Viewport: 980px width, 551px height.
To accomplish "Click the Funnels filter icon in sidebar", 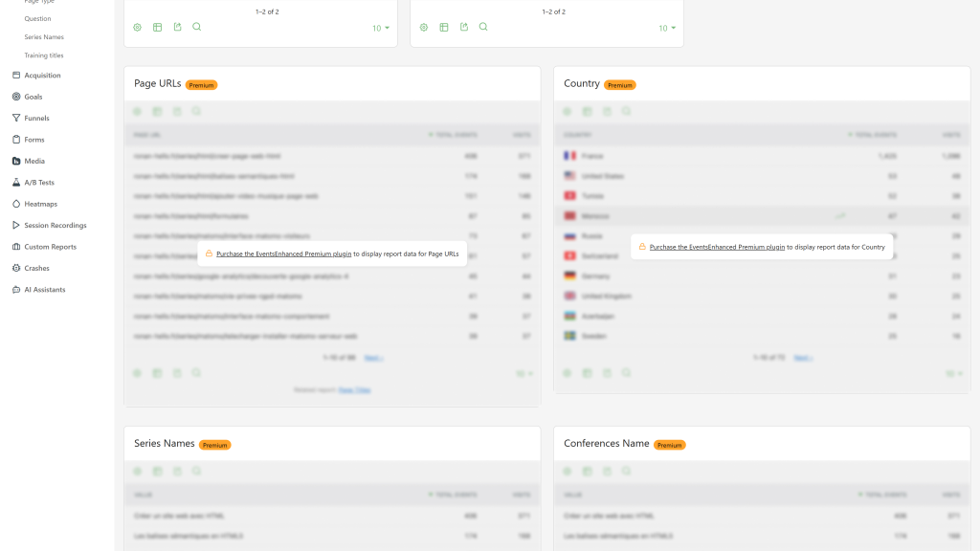I will point(16,118).
